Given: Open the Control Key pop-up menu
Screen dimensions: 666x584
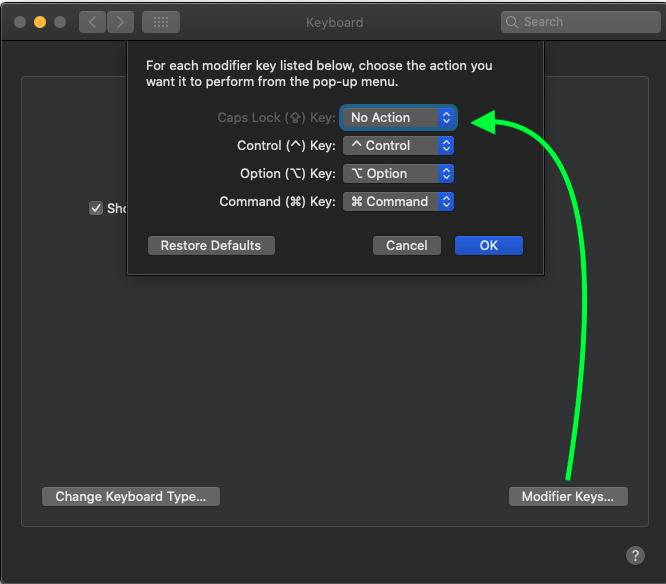Looking at the screenshot, I should pyautogui.click(x=398, y=146).
